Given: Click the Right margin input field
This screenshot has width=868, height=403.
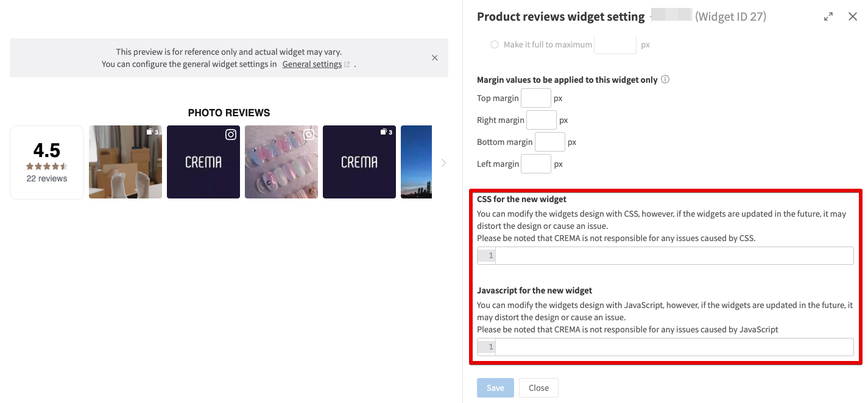Looking at the screenshot, I should point(542,120).
